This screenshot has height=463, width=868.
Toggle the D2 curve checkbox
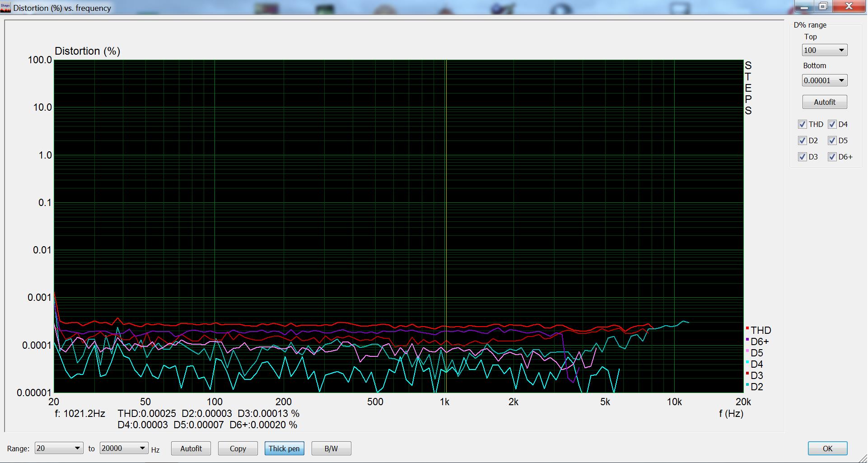click(x=802, y=140)
